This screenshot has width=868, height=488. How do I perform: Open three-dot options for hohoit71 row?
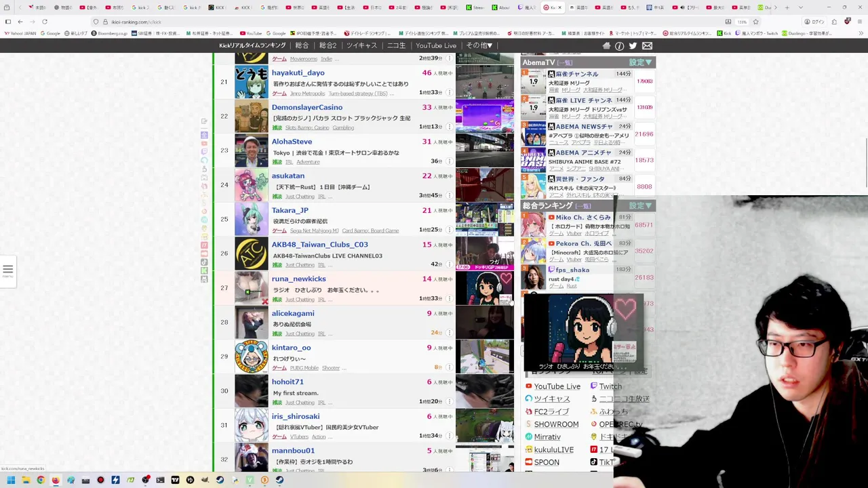(449, 402)
